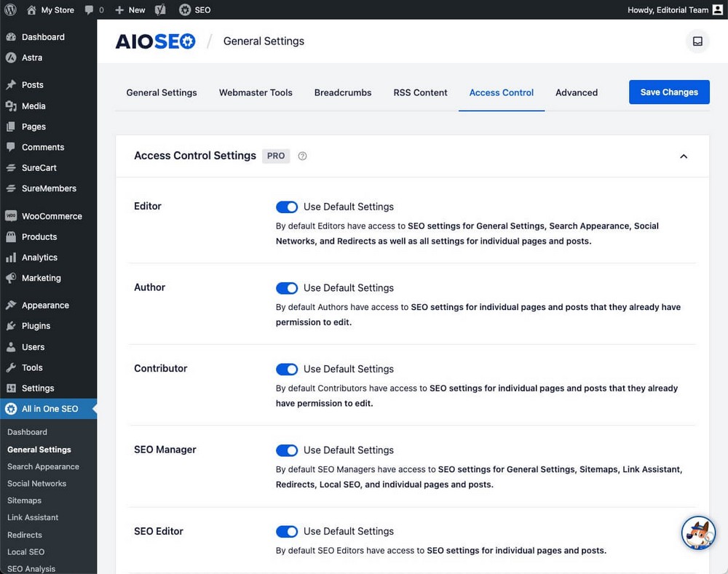Open Link Assistant submenu link
The height and width of the screenshot is (574, 728).
(33, 517)
